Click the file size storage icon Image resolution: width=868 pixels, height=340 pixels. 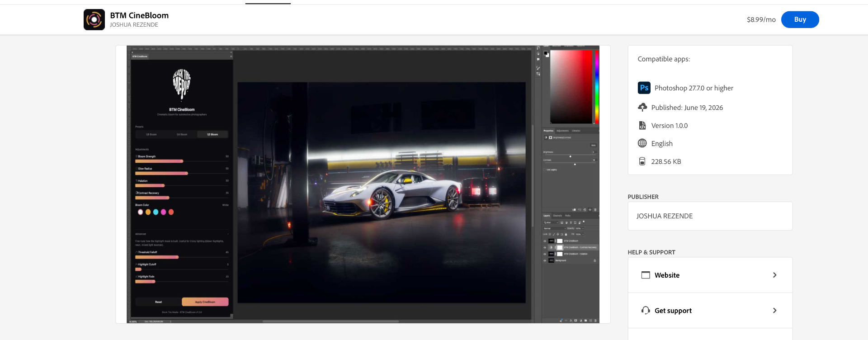click(642, 161)
